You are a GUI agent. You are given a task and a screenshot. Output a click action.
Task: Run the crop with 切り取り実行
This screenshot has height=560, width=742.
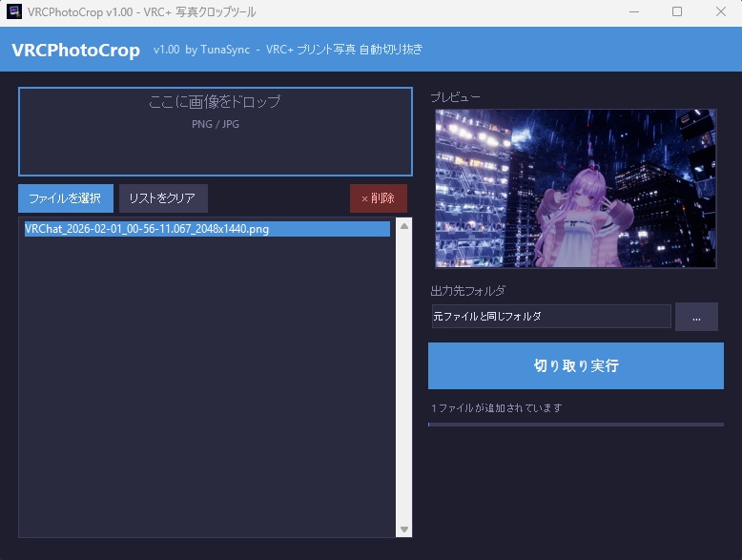click(x=575, y=365)
